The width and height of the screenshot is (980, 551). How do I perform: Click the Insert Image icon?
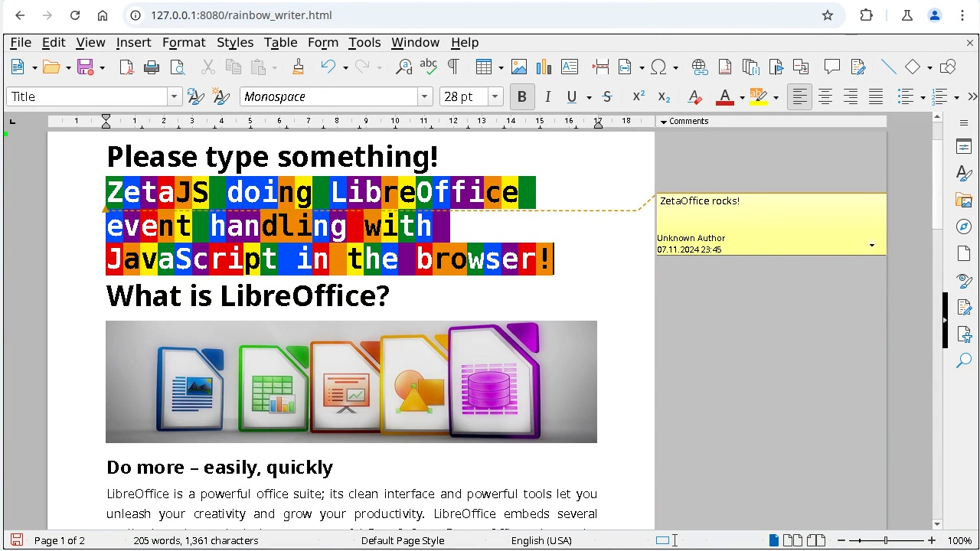click(x=519, y=67)
